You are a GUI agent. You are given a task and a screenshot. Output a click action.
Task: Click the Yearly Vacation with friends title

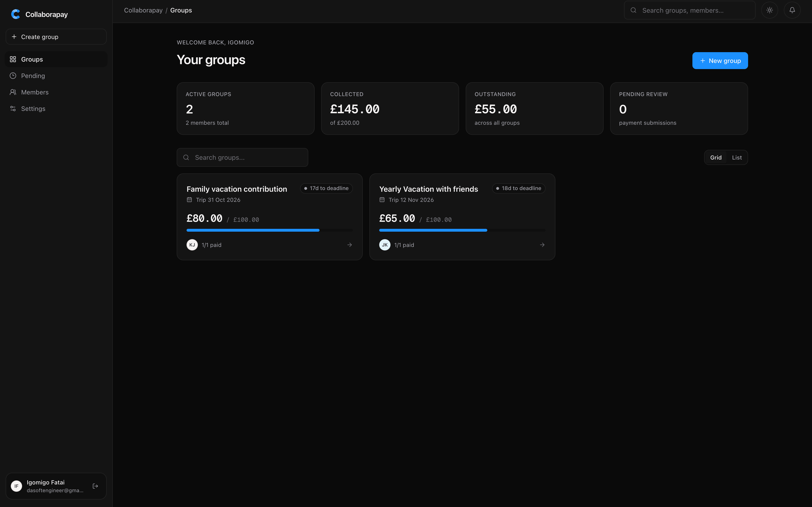(429, 189)
